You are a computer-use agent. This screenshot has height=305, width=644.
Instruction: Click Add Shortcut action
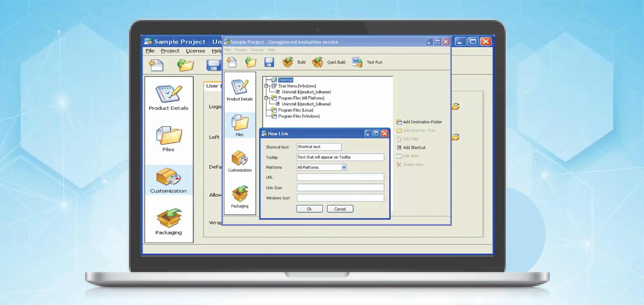(x=414, y=148)
